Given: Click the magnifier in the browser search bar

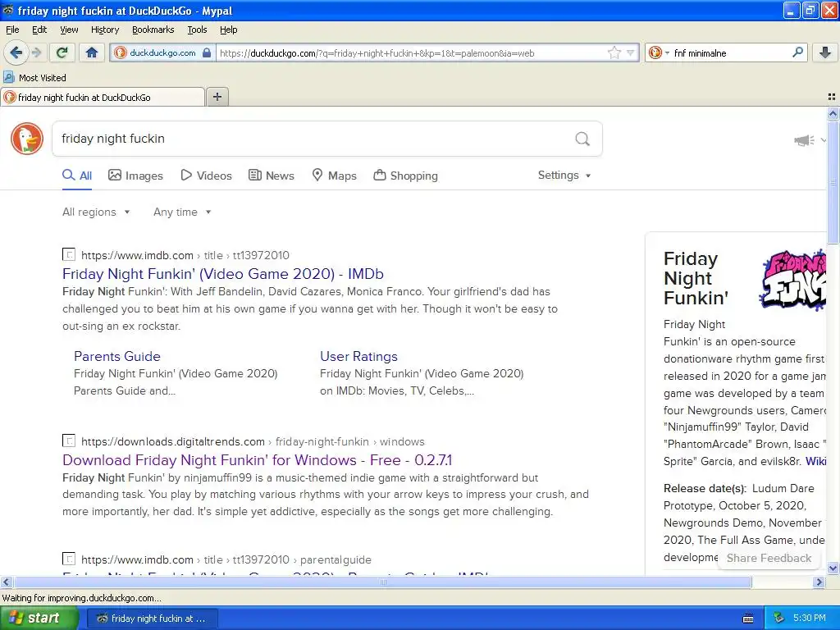Looking at the screenshot, I should point(797,52).
